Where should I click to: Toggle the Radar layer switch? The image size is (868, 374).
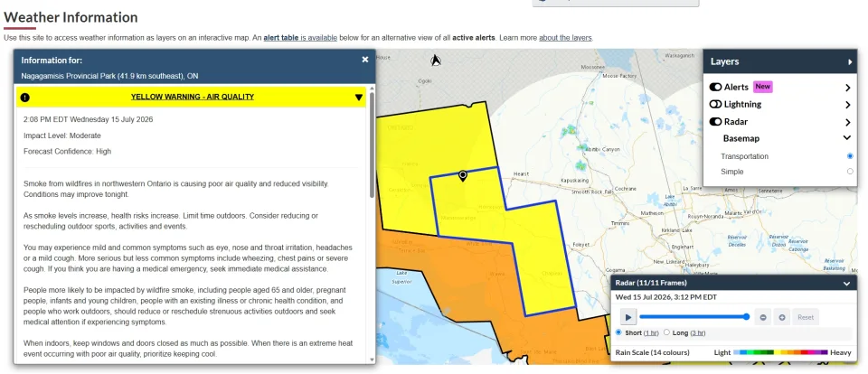click(x=715, y=122)
